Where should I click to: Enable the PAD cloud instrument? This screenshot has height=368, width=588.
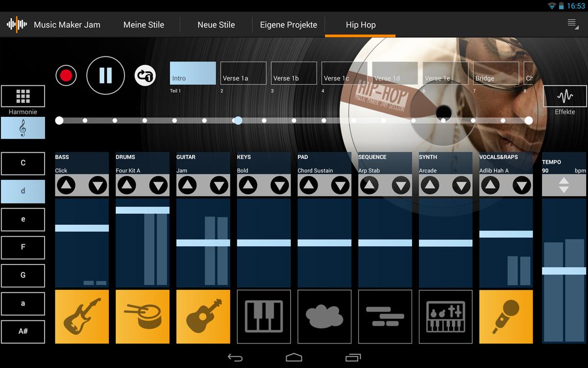(x=324, y=316)
